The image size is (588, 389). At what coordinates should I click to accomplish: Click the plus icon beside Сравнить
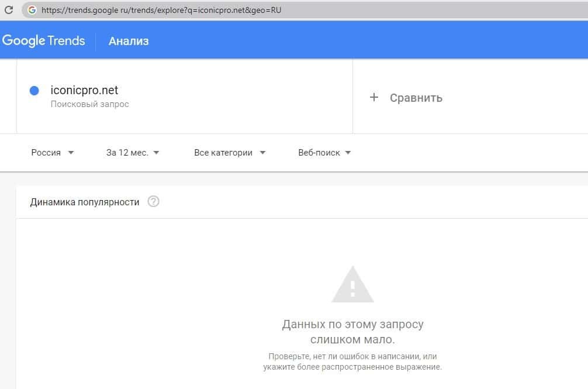coord(374,97)
